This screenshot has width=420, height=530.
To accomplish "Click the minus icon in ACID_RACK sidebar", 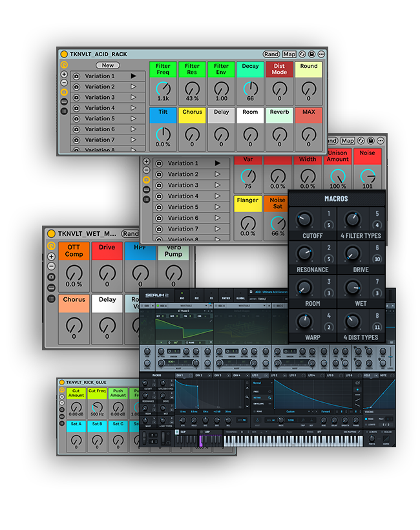I will point(64,83).
